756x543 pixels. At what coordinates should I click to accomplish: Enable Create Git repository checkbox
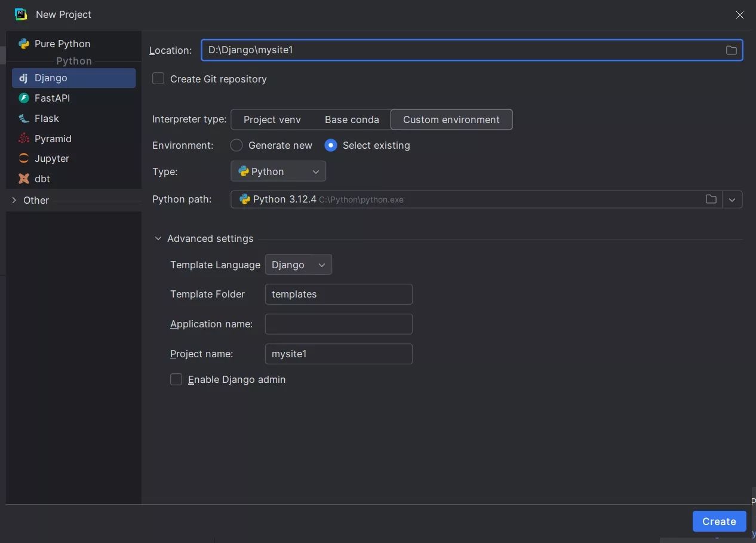click(x=158, y=79)
